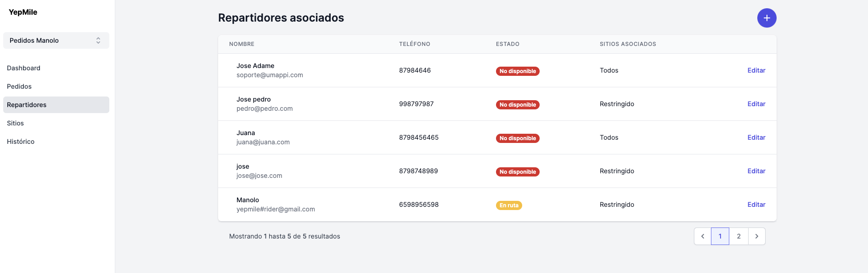Go to the next page arrow
868x273 pixels.
[756, 236]
